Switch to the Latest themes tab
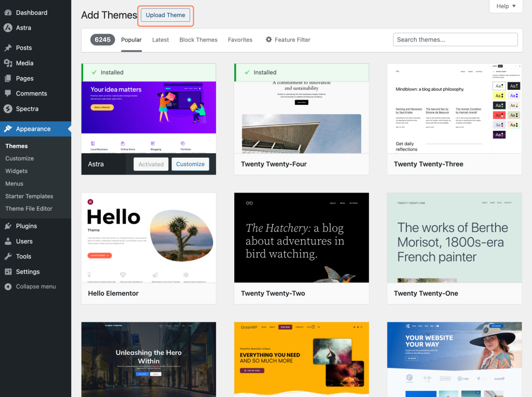 pyautogui.click(x=161, y=39)
